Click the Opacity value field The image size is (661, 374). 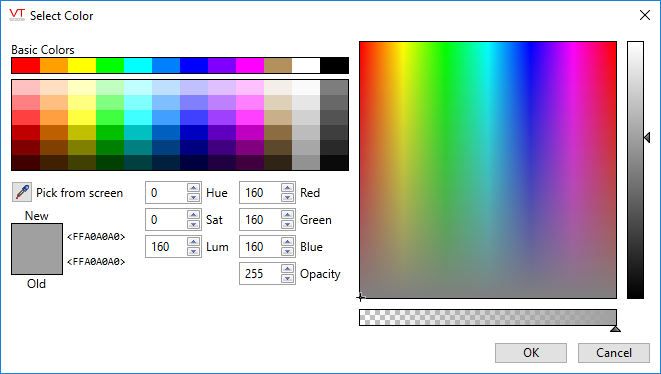point(260,274)
